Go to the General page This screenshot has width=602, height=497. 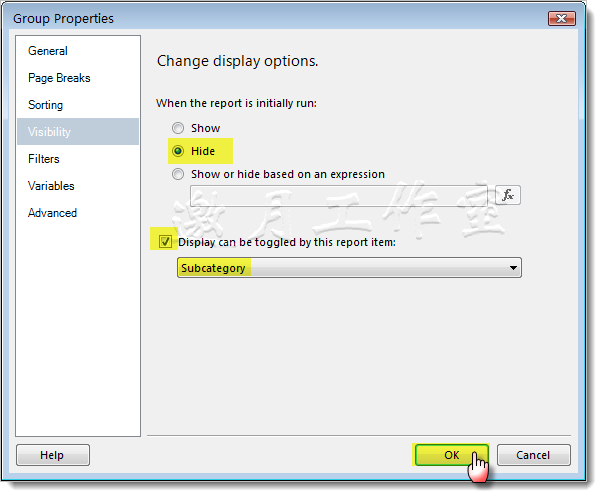48,51
